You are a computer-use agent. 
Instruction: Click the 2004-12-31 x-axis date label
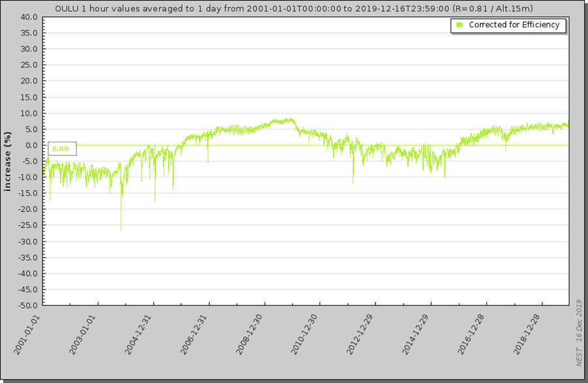coord(138,335)
